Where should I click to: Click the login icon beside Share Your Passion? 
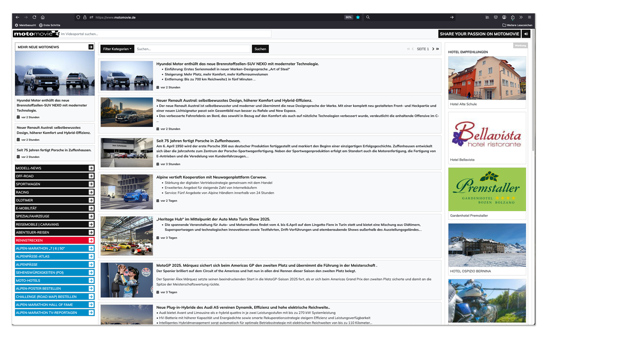526,34
